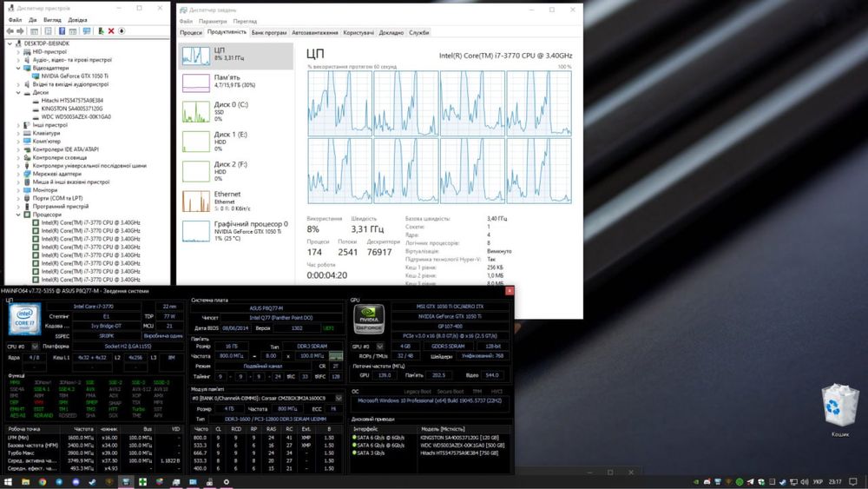Open the Дія menu in Device Manager
The height and width of the screenshot is (489, 868).
coord(33,20)
